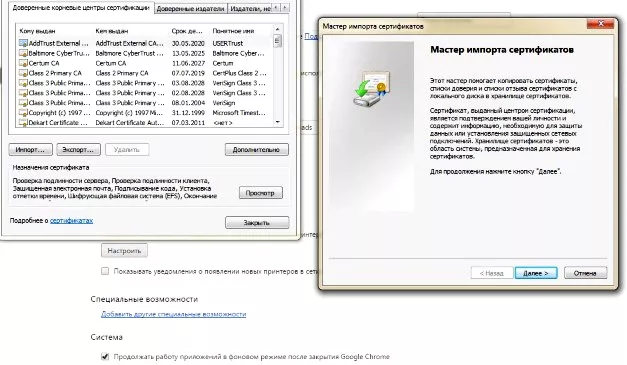
Task: Select expiry date 31.12.1999 cell
Action: pos(188,113)
